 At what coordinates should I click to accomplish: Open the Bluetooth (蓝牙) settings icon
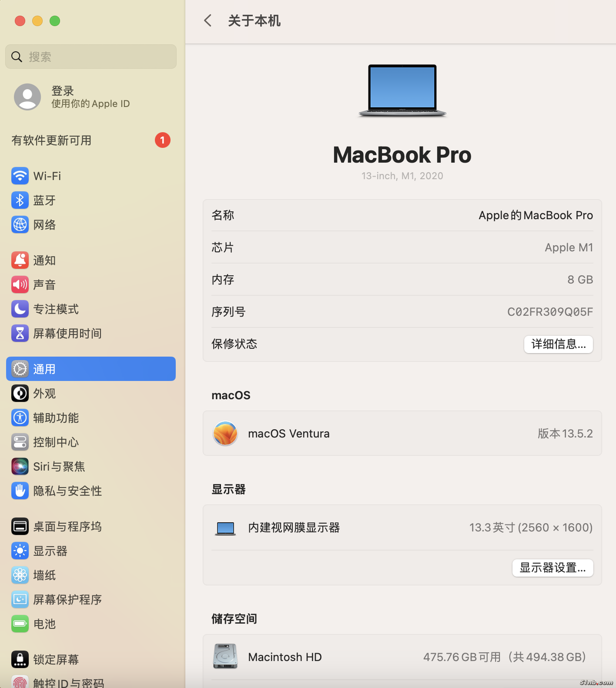point(20,200)
